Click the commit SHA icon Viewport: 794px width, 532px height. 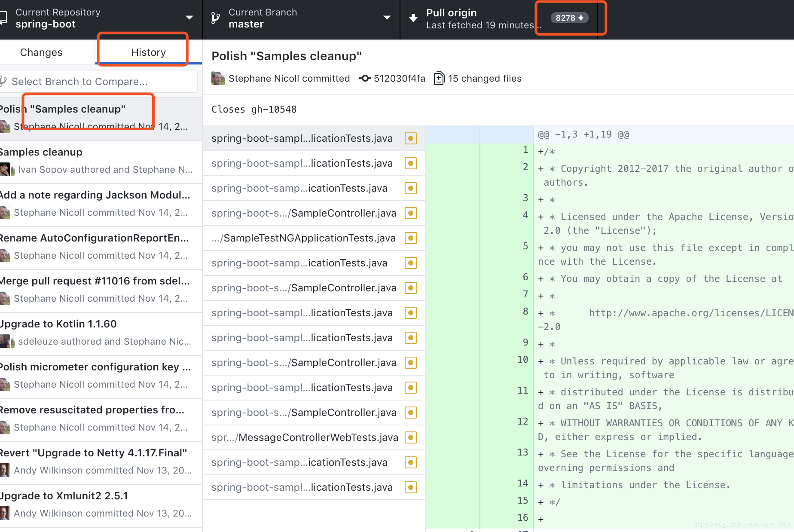pyautogui.click(x=365, y=78)
